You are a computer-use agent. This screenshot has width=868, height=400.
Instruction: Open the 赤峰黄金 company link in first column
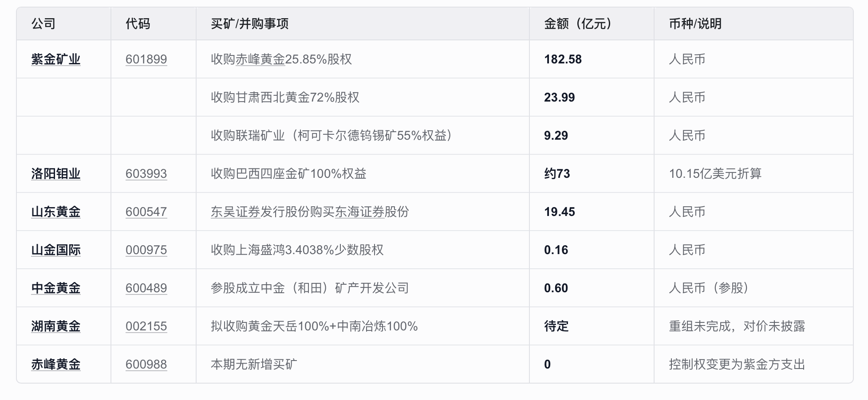click(56, 365)
